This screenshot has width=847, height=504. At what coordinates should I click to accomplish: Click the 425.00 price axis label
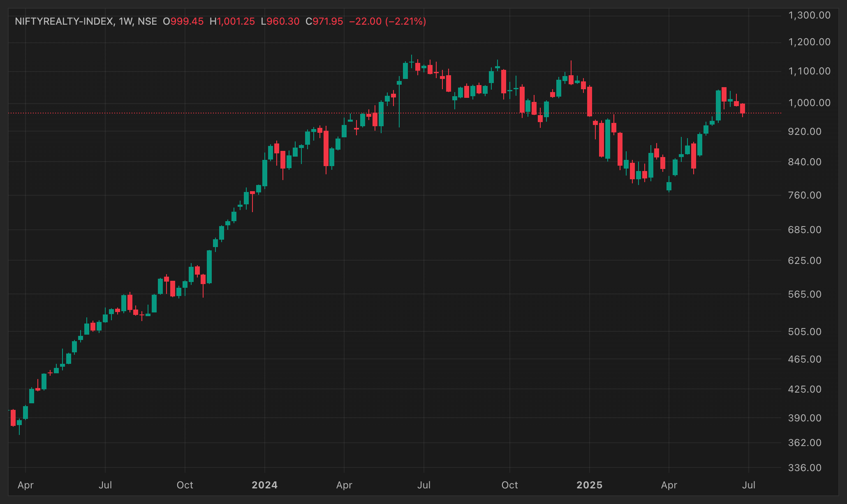point(805,389)
